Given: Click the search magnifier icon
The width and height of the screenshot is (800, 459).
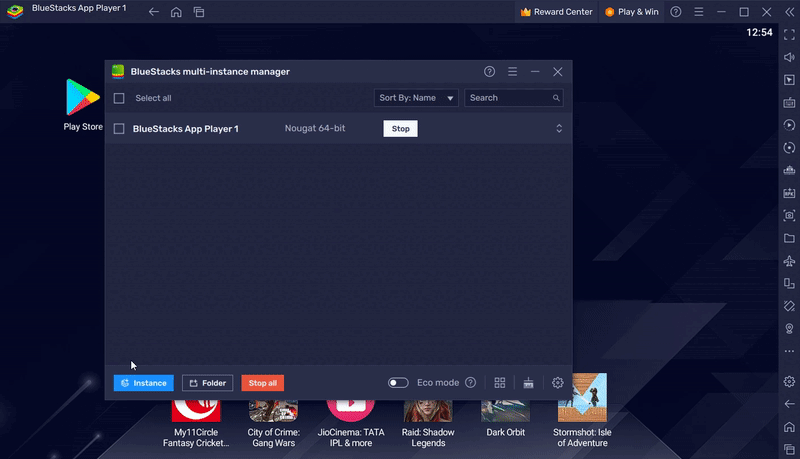Looking at the screenshot, I should [x=556, y=98].
